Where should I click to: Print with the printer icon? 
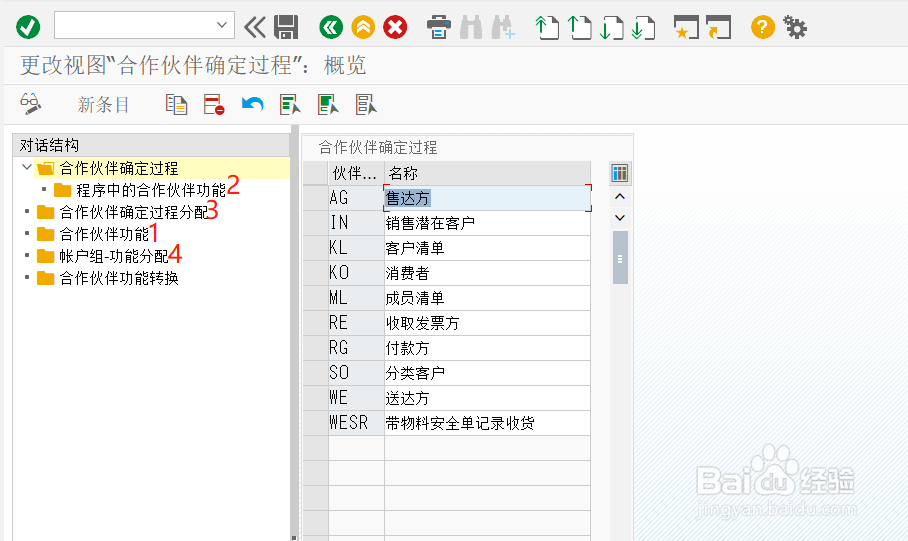438,27
